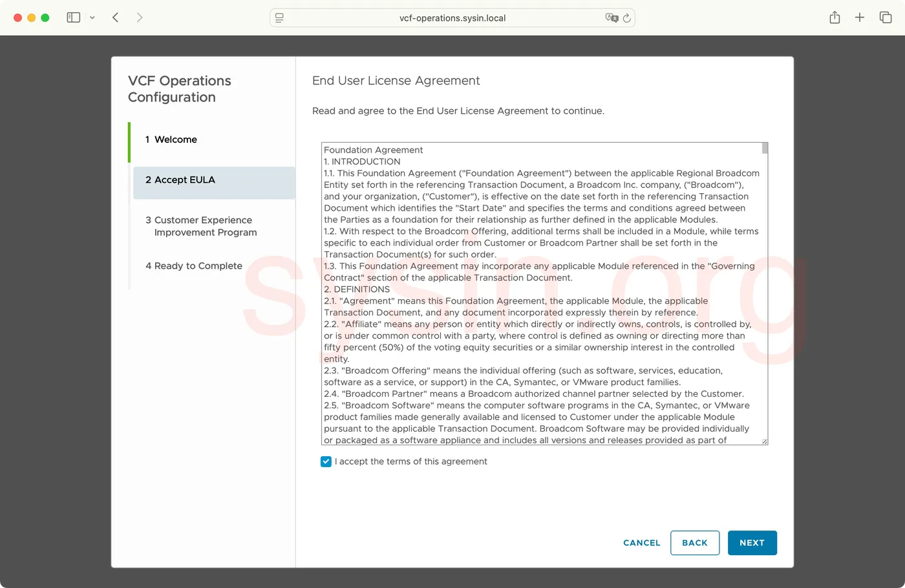Click the CANCEL link
The height and width of the screenshot is (588, 905).
point(642,543)
